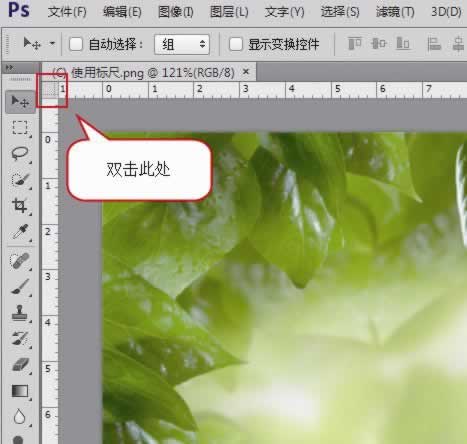This screenshot has width=467, height=444.
Task: Collapse the toolbox with double-arrow button
Action: (x=9, y=68)
